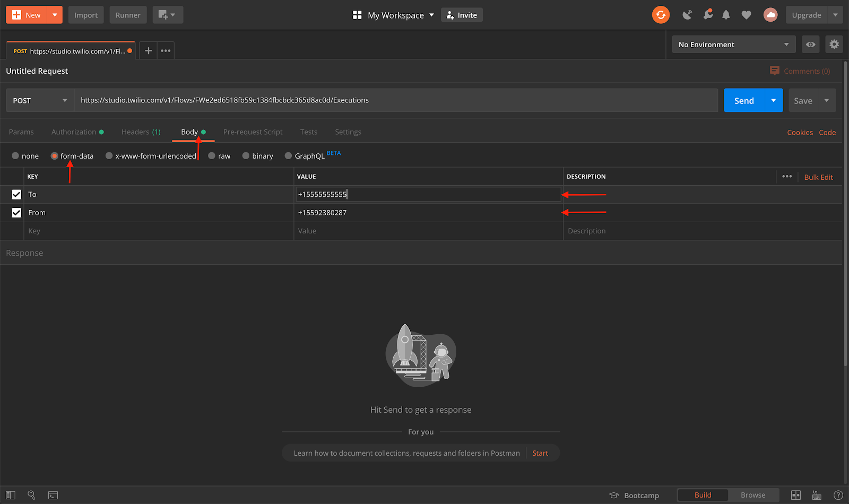Viewport: 849px width, 504px height.
Task: Click the empty Key input field
Action: (x=158, y=231)
